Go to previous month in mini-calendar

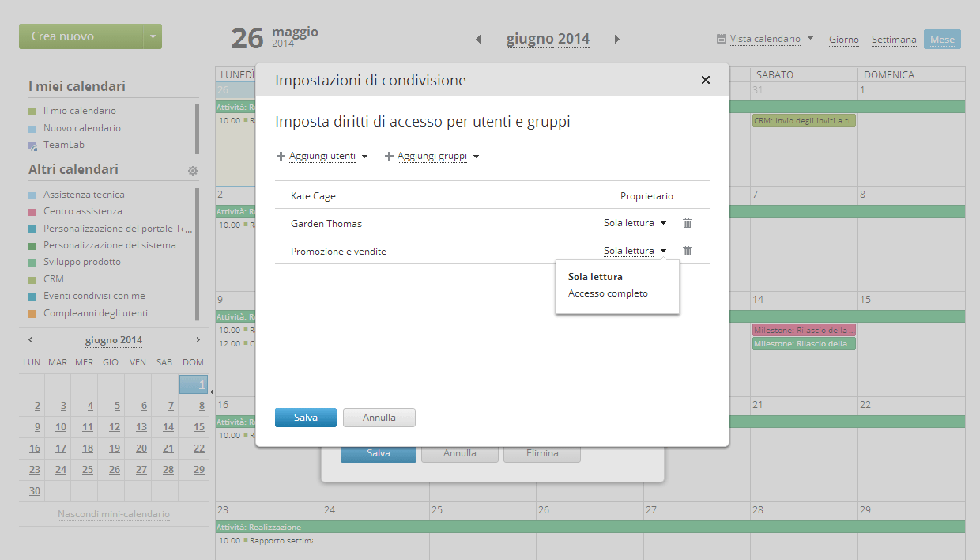click(x=30, y=340)
